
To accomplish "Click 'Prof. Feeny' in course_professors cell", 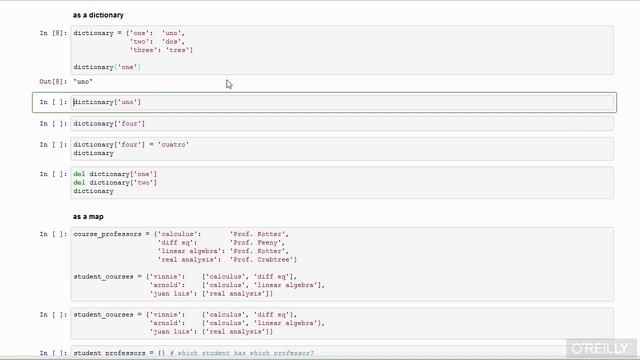I will tap(255, 242).
